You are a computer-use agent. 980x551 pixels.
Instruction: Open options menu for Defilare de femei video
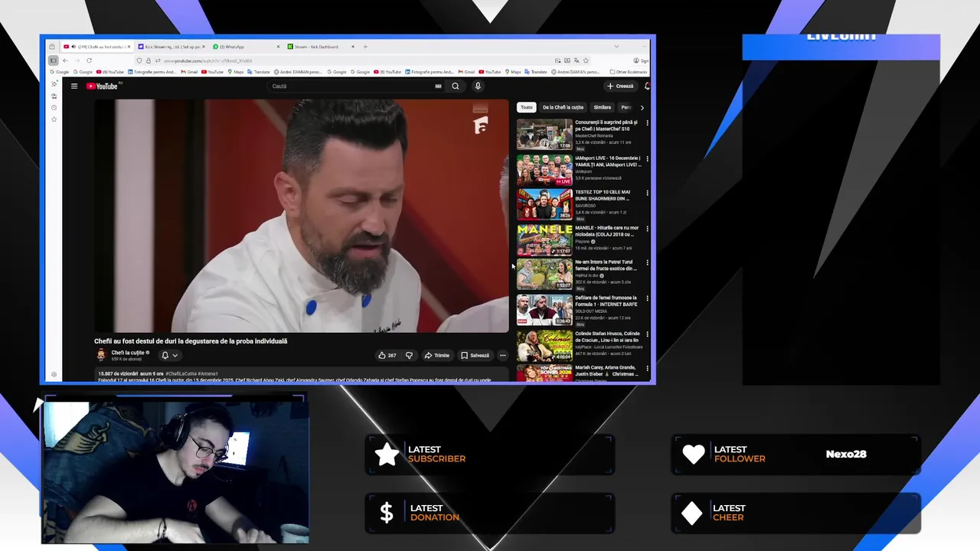(x=647, y=298)
